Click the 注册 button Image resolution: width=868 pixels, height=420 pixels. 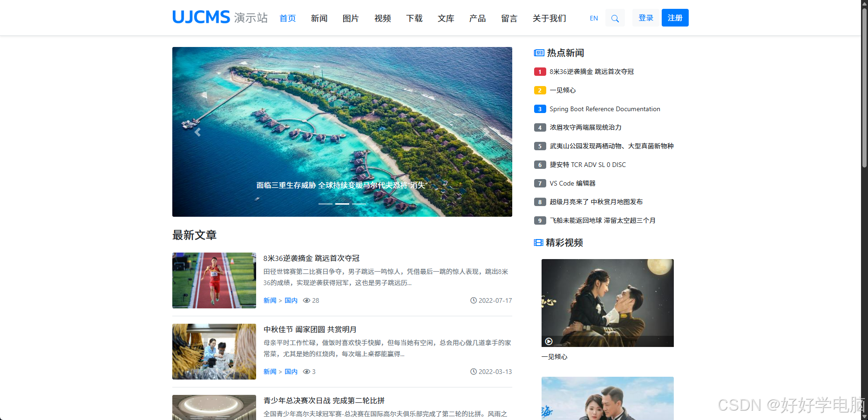pos(675,18)
